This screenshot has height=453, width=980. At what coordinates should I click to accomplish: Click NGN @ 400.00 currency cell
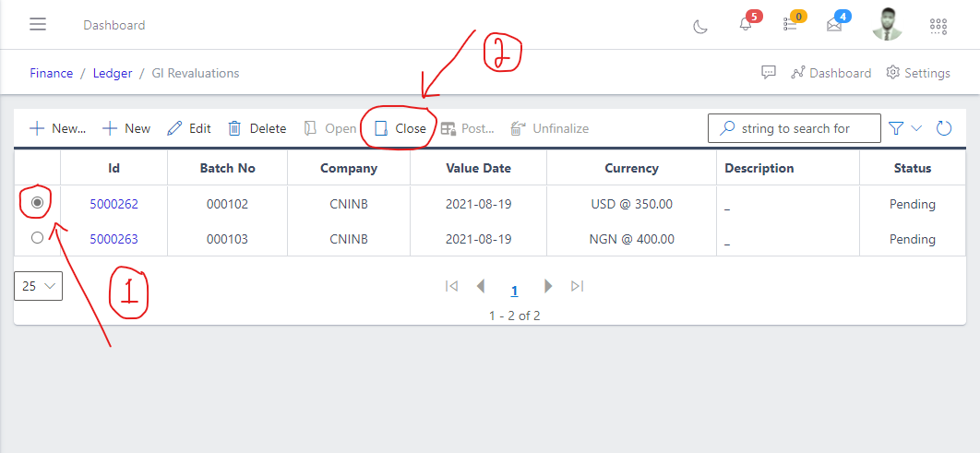pyautogui.click(x=631, y=239)
